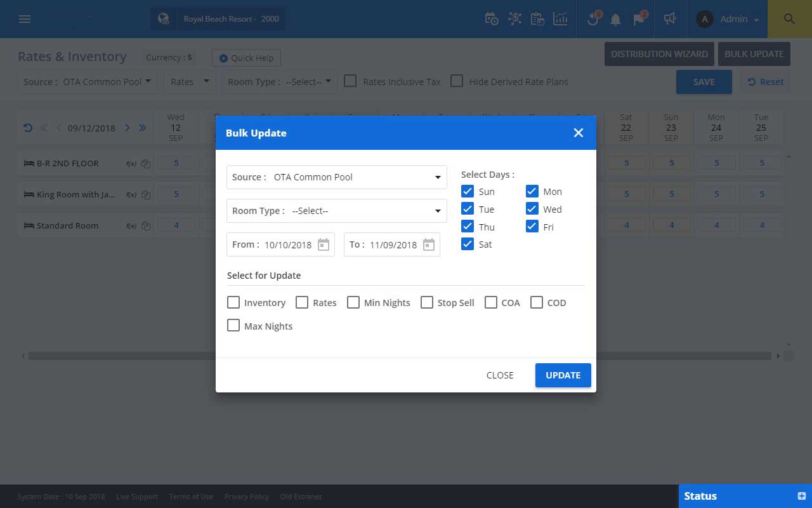
Task: Open the Terms of Use link
Action: pos(191,497)
